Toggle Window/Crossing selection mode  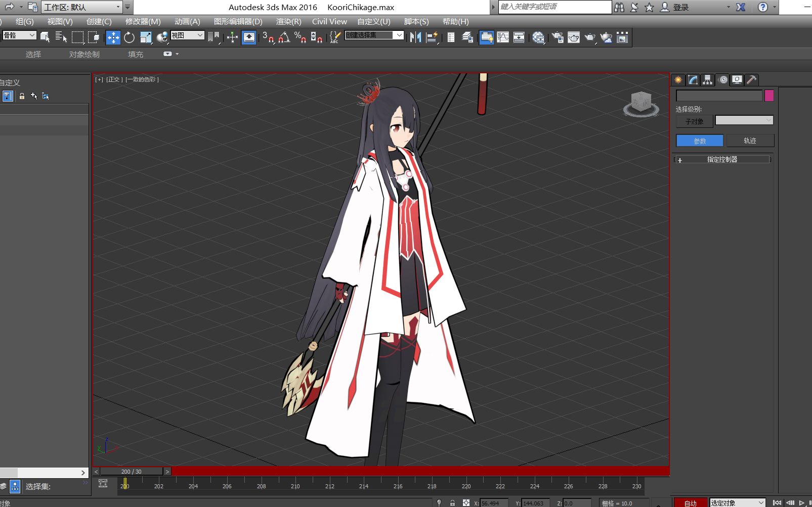coord(94,37)
